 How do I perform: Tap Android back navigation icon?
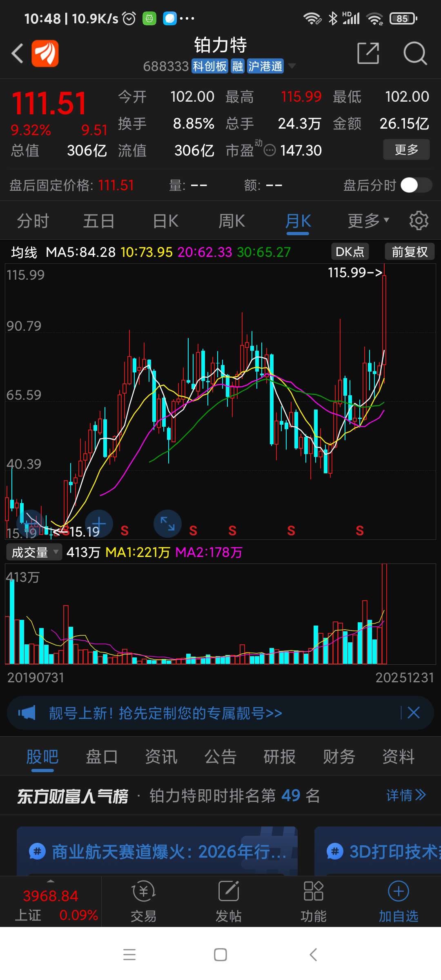click(313, 955)
